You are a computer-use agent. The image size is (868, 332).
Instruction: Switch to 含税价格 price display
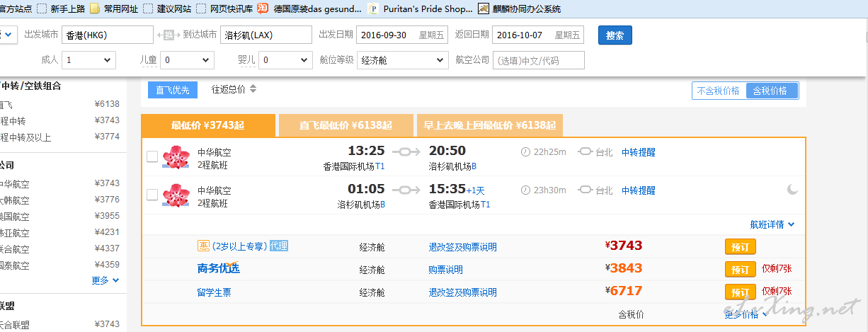[x=772, y=91]
